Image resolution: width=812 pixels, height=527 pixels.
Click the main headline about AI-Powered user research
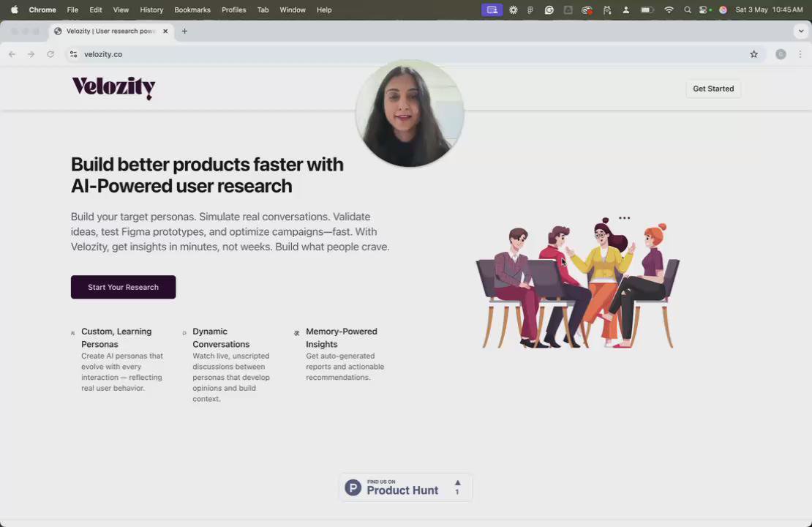click(x=207, y=175)
